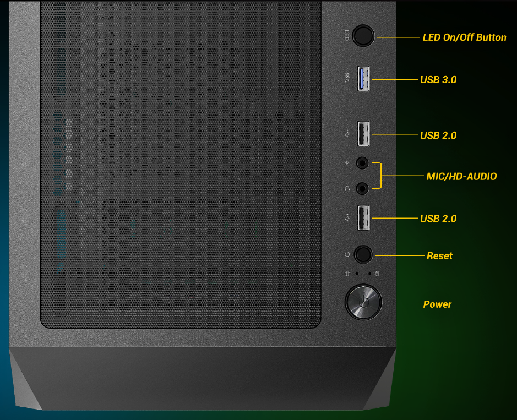Click the light bulb power indicator symbol

[347, 274]
